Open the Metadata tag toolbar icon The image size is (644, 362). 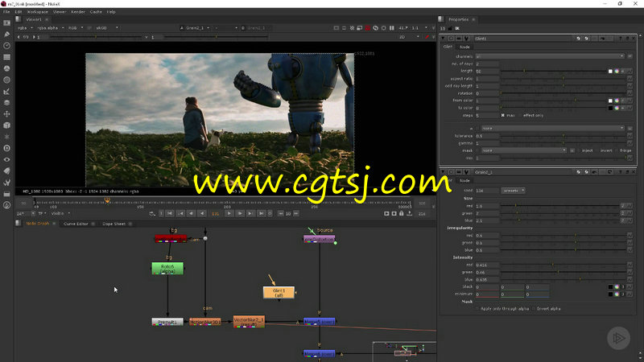6,171
